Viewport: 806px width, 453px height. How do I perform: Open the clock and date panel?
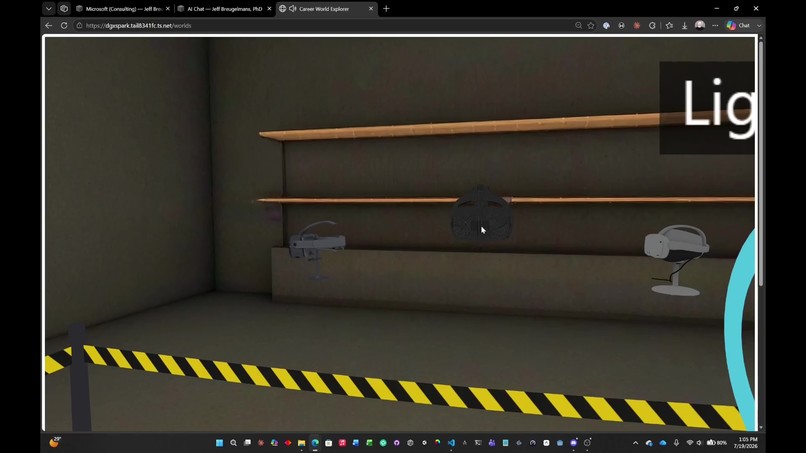[x=748, y=443]
